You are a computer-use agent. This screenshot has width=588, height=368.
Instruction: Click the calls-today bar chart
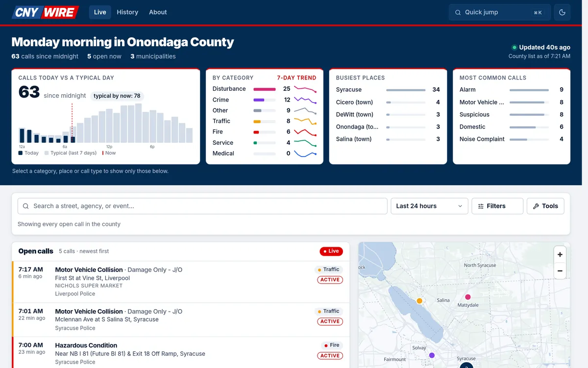point(106,123)
